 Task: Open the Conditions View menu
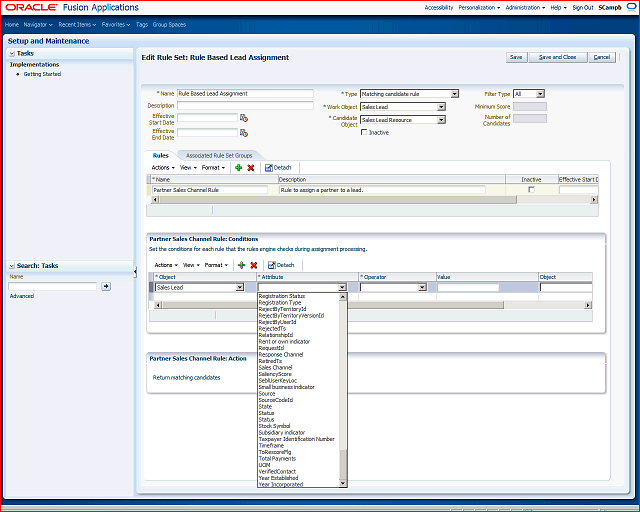pos(191,265)
